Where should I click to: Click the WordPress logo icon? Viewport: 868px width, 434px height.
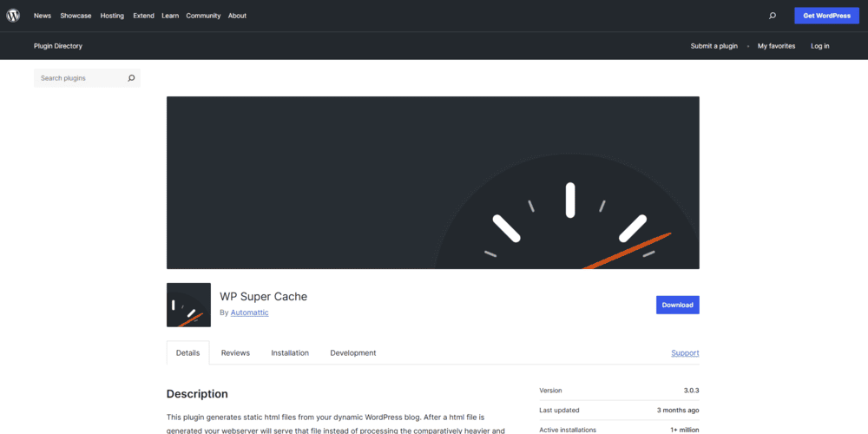click(13, 16)
